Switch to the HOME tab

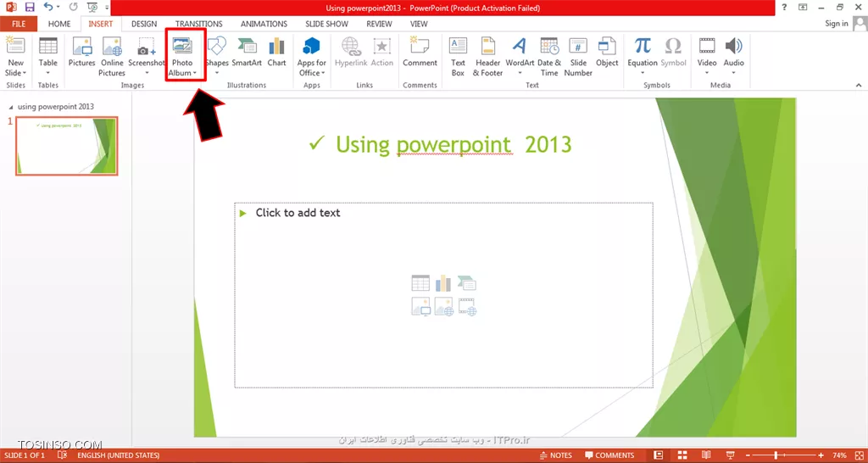coord(59,24)
